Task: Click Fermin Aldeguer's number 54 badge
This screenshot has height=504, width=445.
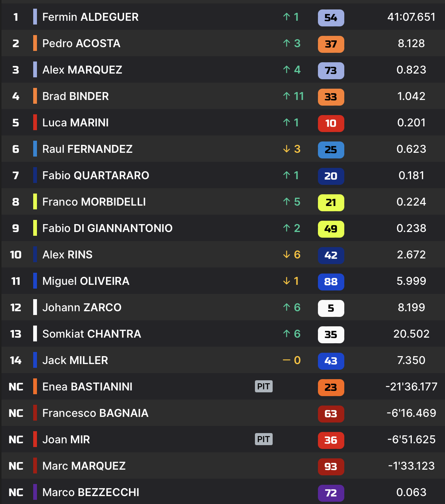Action: tap(331, 18)
